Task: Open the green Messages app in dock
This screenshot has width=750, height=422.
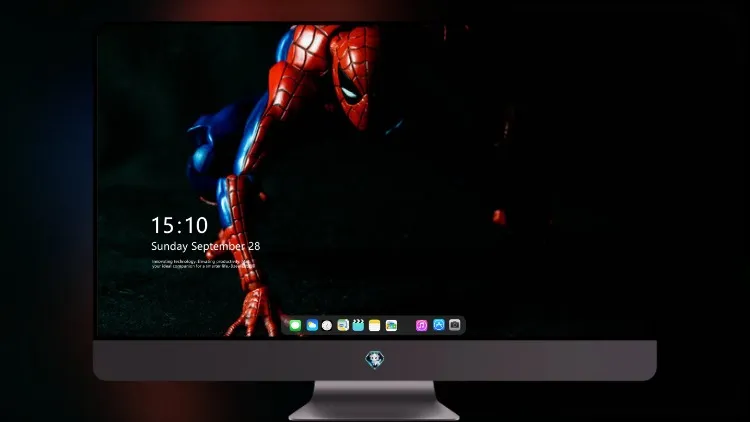Action: 295,325
